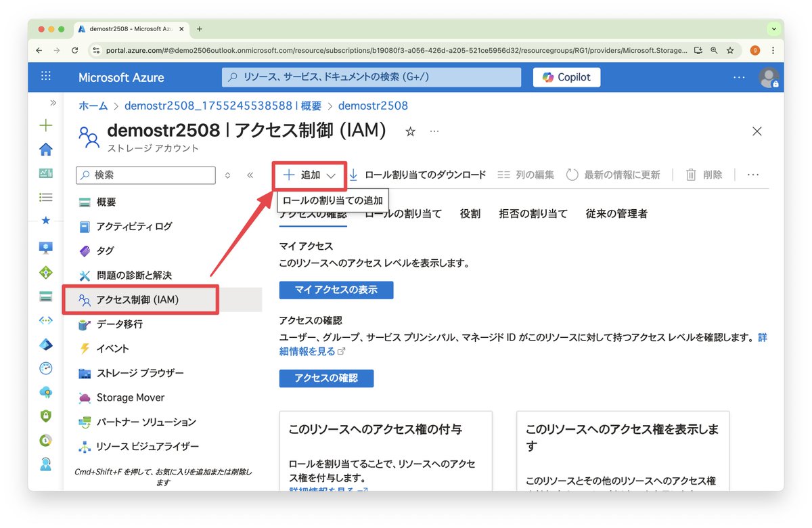This screenshot has width=812, height=528.
Task: Open Cost Management via the dollar icon
Action: point(45,440)
